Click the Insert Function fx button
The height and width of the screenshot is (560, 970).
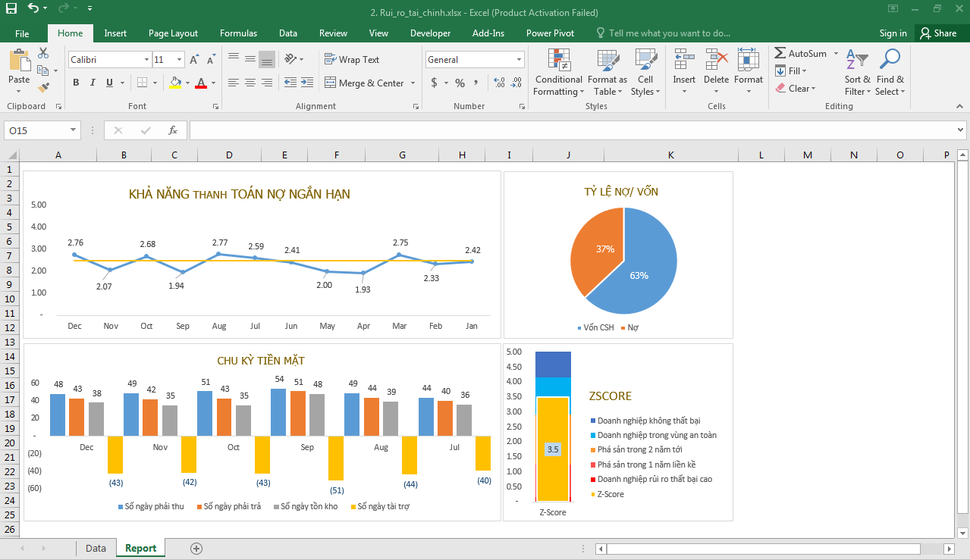173,130
